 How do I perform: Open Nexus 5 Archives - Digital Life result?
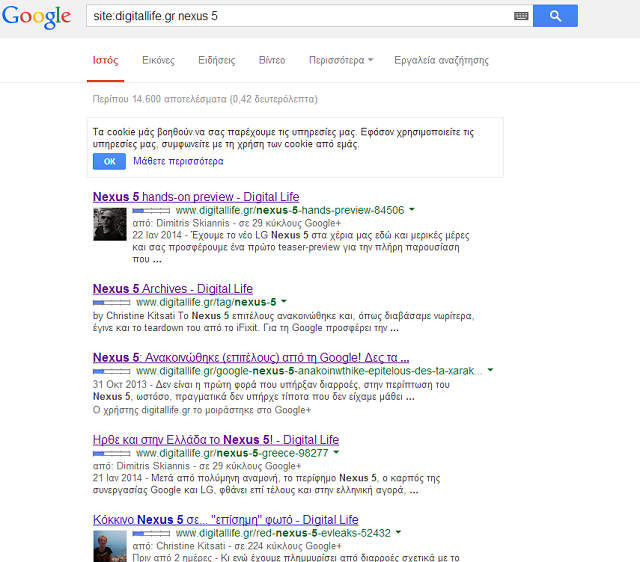173,289
